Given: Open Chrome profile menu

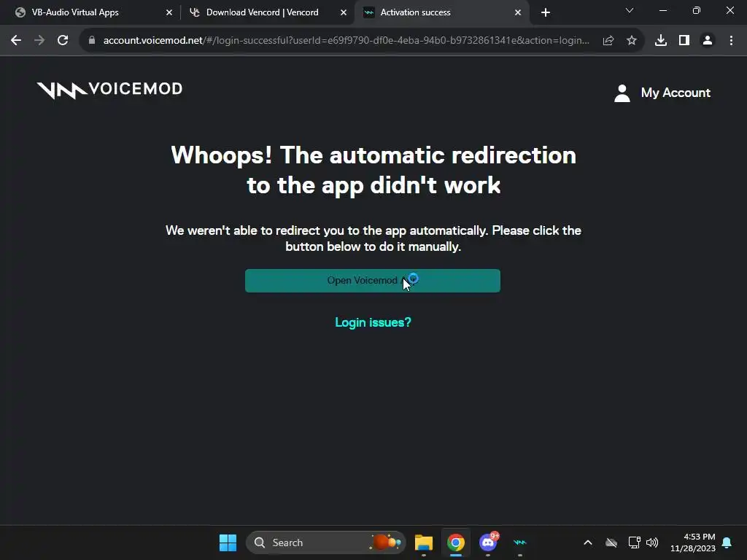Looking at the screenshot, I should 708,41.
